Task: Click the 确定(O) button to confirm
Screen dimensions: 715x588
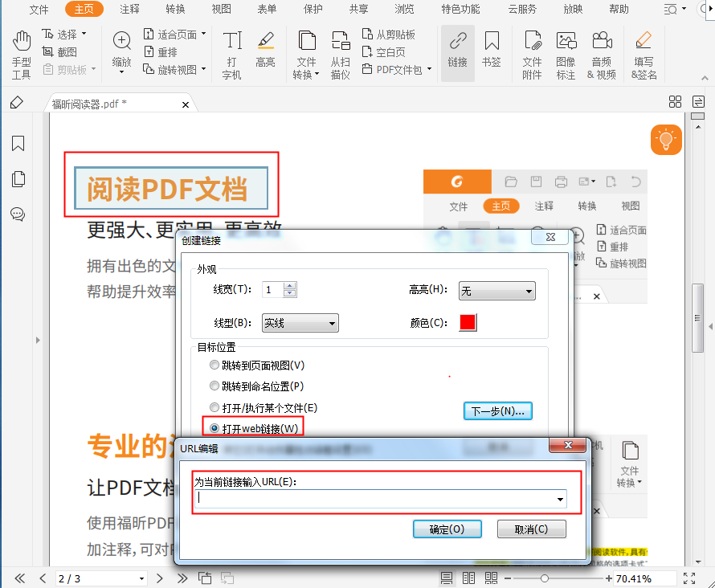Action: [447, 529]
